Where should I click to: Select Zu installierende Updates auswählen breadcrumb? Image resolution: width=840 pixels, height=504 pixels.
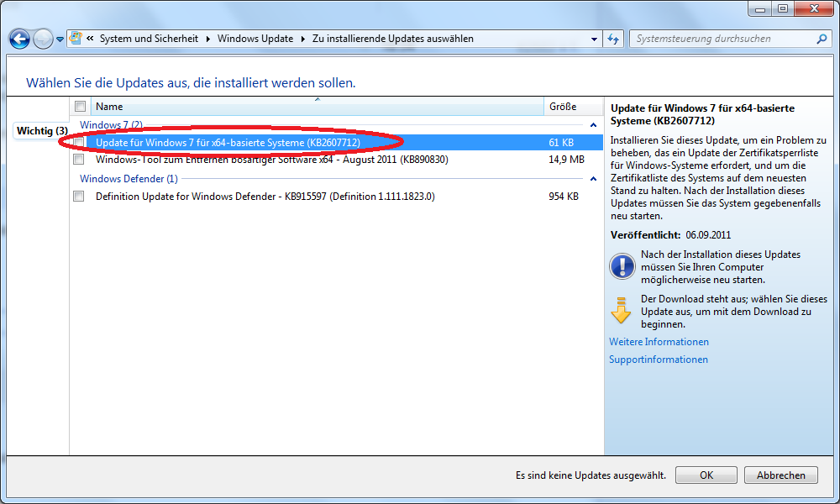click(392, 39)
